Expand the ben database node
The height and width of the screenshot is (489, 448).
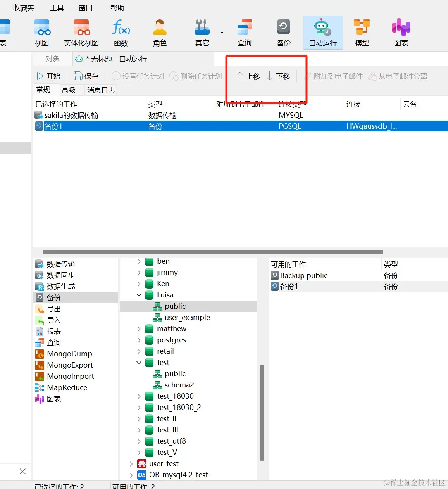(x=139, y=262)
